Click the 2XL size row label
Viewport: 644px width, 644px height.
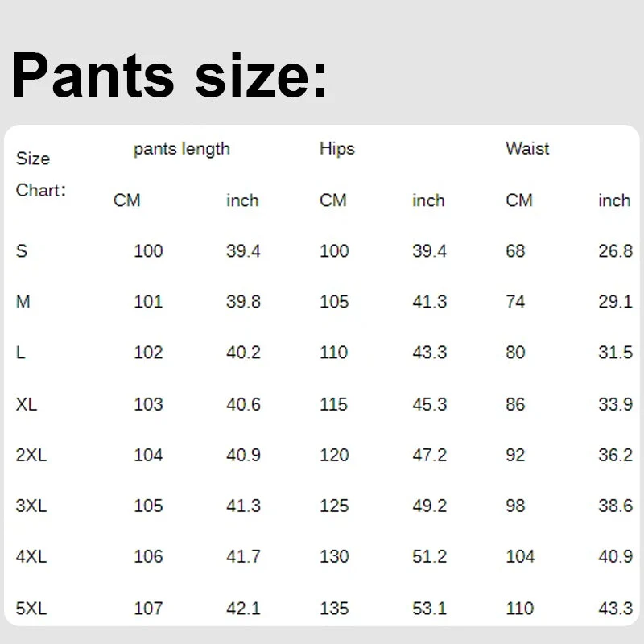[31, 455]
